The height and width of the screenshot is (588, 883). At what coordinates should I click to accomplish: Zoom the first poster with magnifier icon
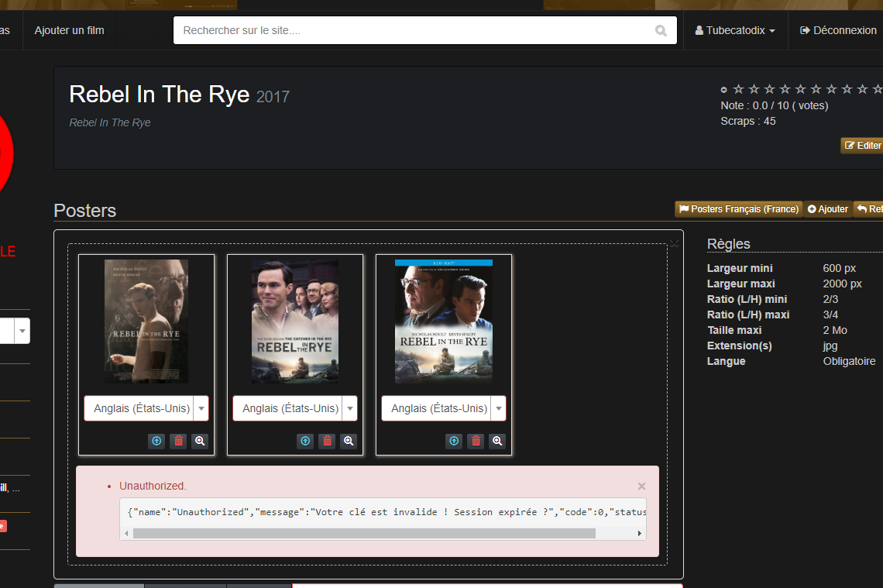point(200,441)
